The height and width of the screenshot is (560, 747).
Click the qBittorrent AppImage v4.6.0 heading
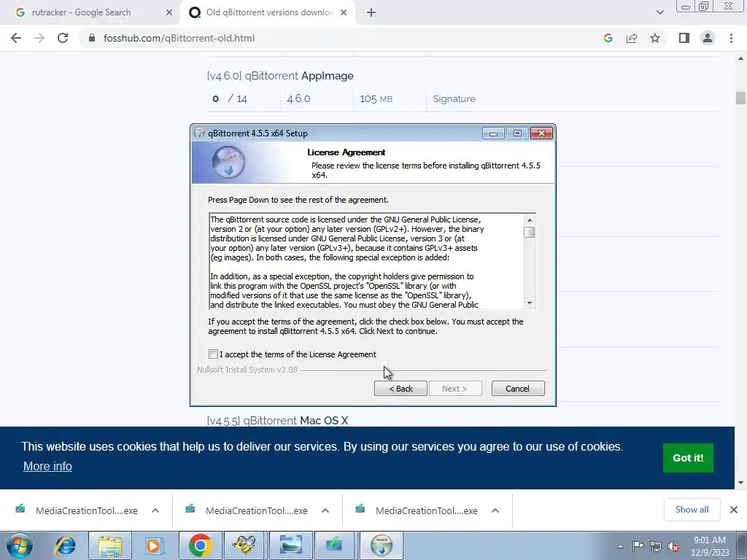click(x=280, y=76)
